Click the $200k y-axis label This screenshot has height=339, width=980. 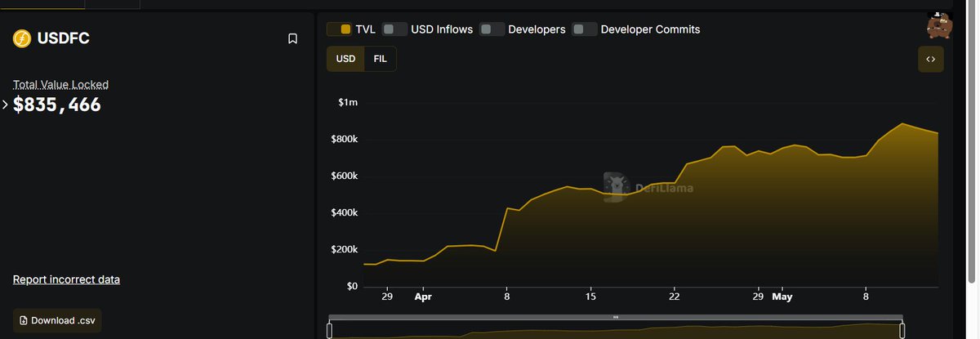click(x=343, y=249)
